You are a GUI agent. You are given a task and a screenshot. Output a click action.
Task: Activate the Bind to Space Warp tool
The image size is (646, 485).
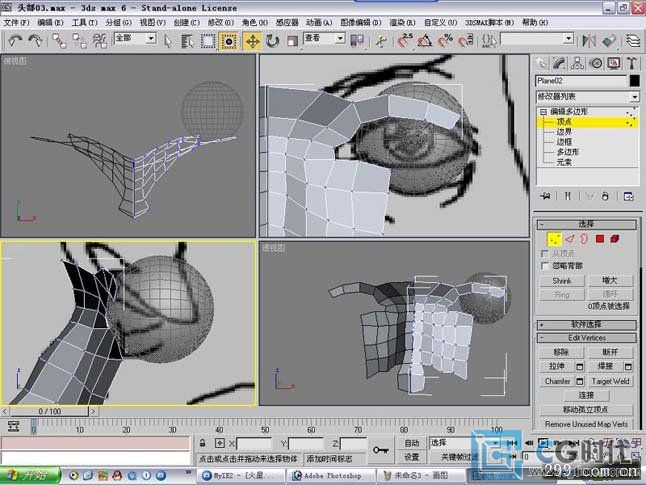[x=99, y=40]
